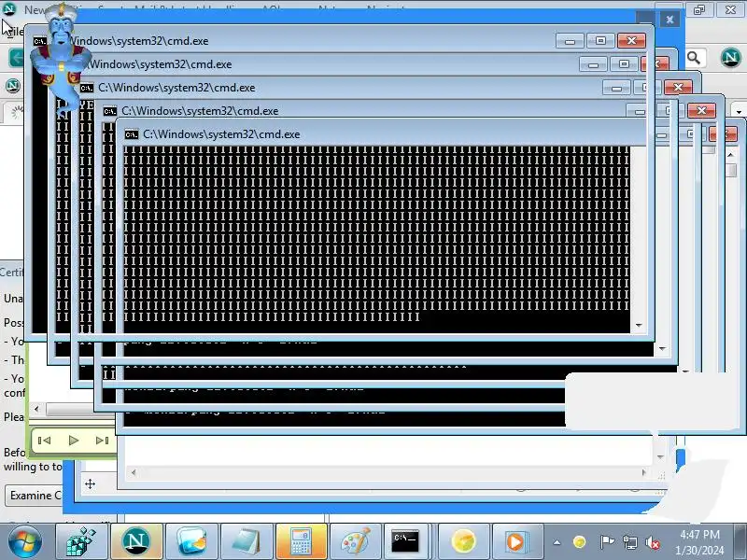Click the large yellow ball taskbar button
Image resolution: width=747 pixels, height=560 pixels.
pos(463,541)
